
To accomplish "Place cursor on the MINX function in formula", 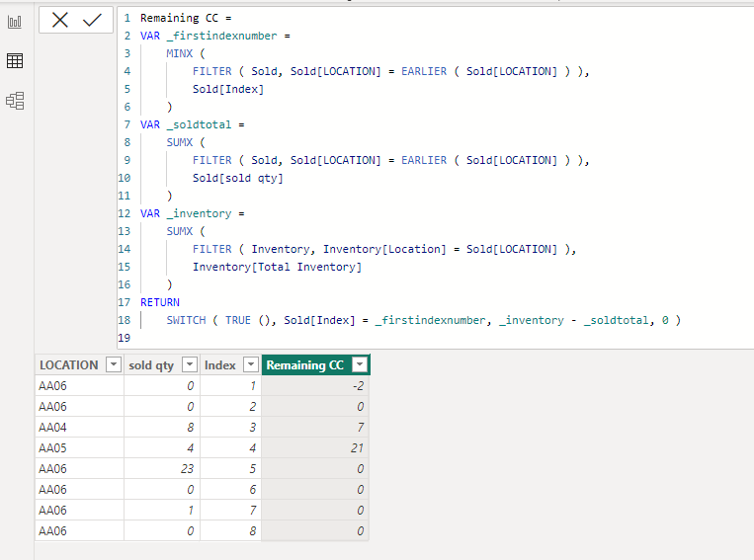I will (180, 53).
